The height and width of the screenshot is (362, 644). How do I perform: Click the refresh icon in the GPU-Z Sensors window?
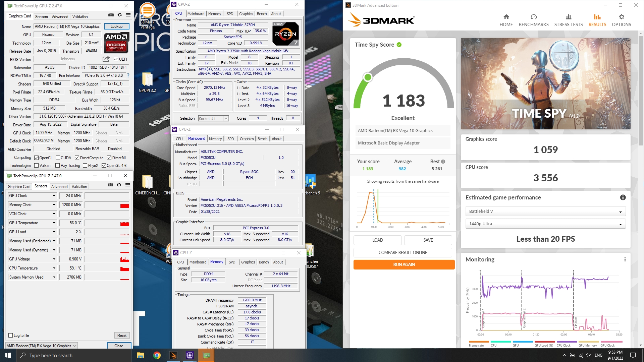tap(119, 185)
